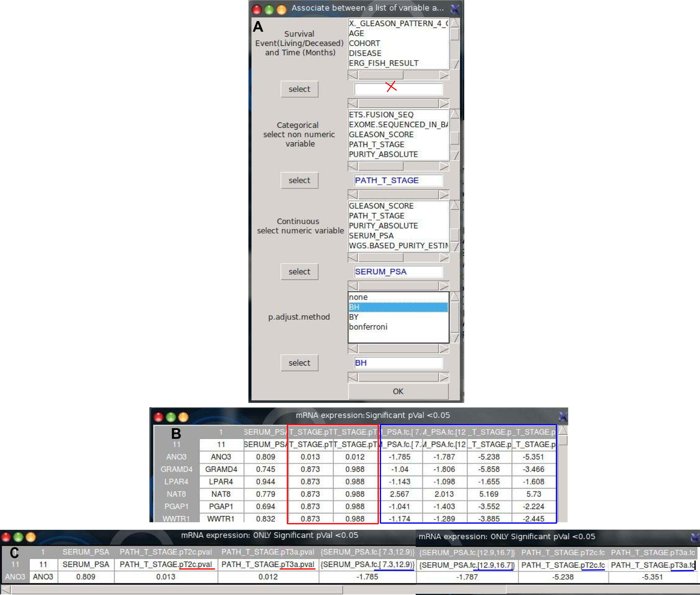Pick none in the p.adjust.method list
The image size is (700, 595).
[x=358, y=297]
